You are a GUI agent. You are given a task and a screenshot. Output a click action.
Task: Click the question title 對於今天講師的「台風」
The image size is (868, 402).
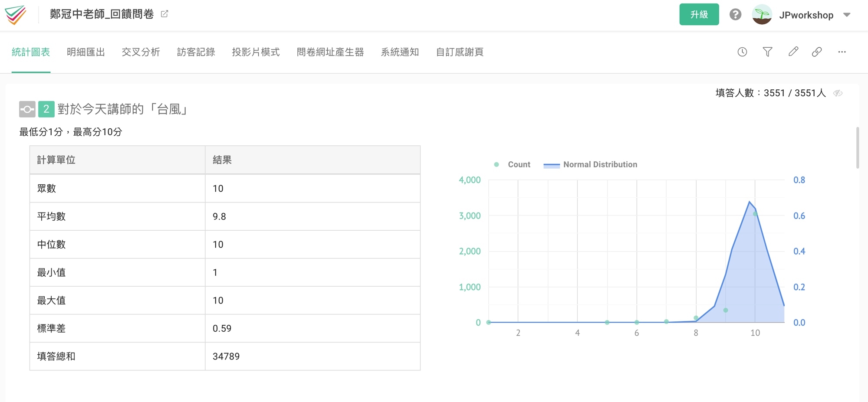(x=122, y=109)
